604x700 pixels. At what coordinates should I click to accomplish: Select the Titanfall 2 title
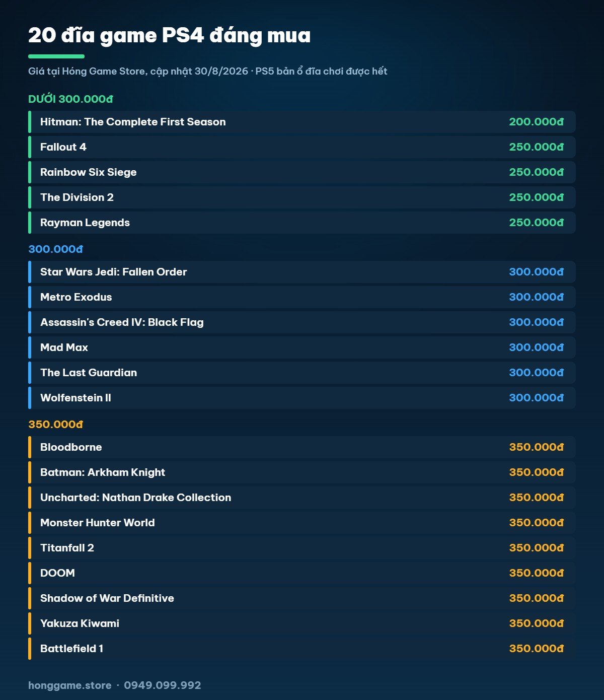[x=67, y=548]
